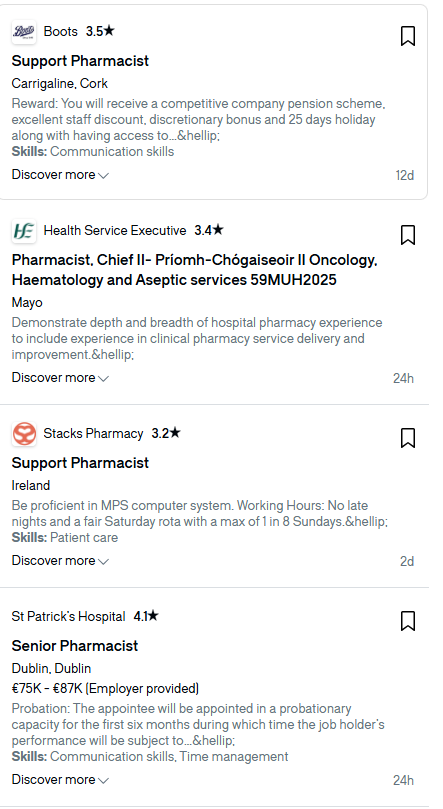Expand Discover more on Boots job
The width and height of the screenshot is (443, 809).
click(x=60, y=175)
